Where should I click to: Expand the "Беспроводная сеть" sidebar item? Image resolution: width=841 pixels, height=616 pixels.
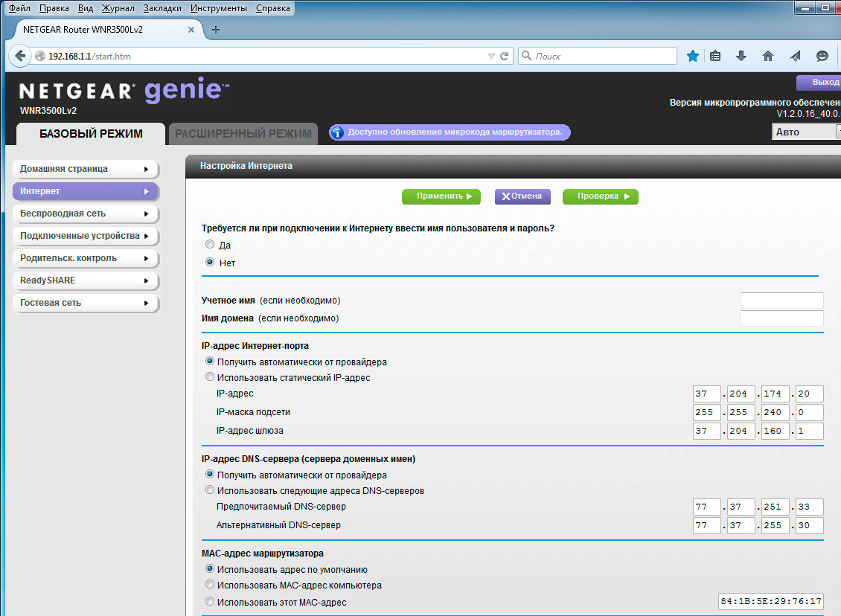pos(86,214)
